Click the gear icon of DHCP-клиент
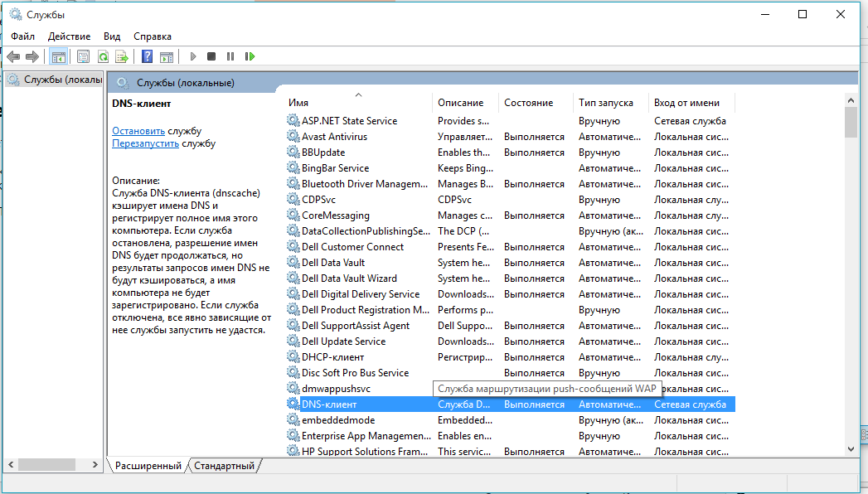The image size is (868, 494). (293, 356)
